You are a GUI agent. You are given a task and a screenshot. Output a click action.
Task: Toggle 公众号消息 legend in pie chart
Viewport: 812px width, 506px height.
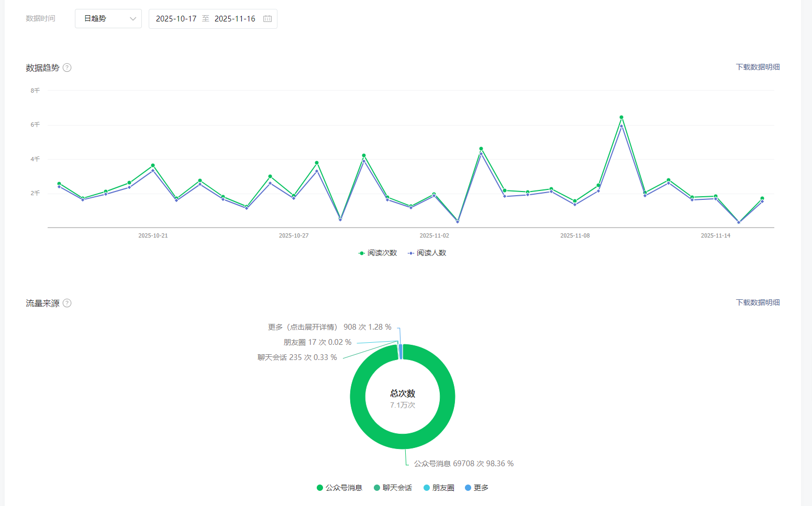[339, 488]
